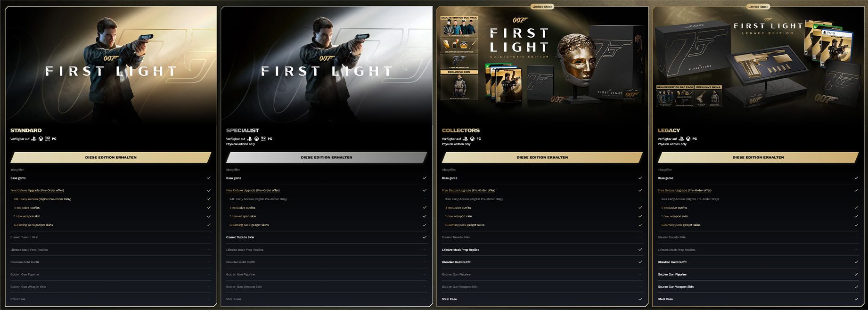Click the Switch 2 icon under Standard edition

(x=48, y=139)
